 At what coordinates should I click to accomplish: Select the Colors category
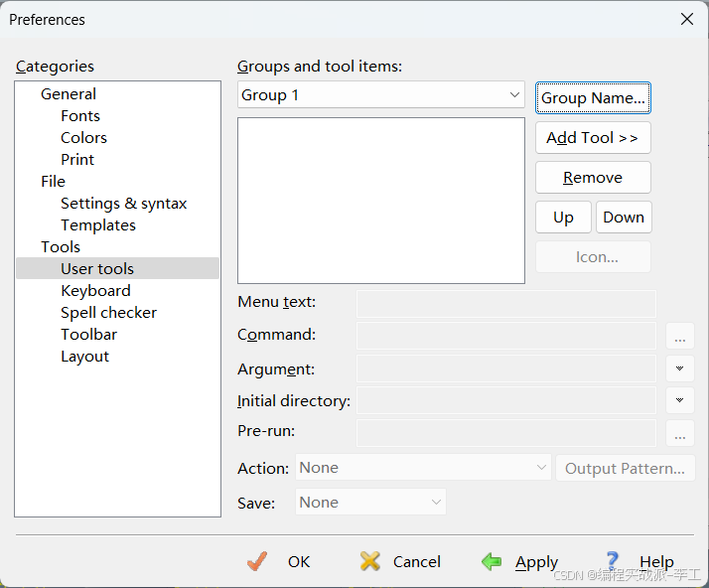click(x=84, y=137)
